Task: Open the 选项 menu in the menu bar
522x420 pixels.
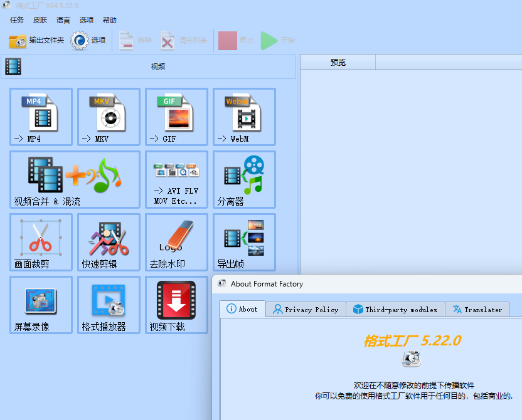Action: 87,20
